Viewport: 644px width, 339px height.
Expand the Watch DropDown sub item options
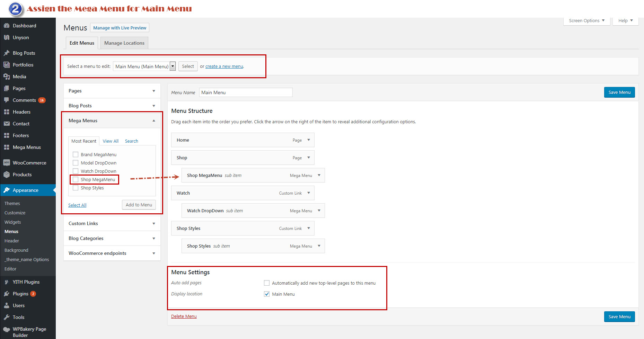(x=319, y=211)
